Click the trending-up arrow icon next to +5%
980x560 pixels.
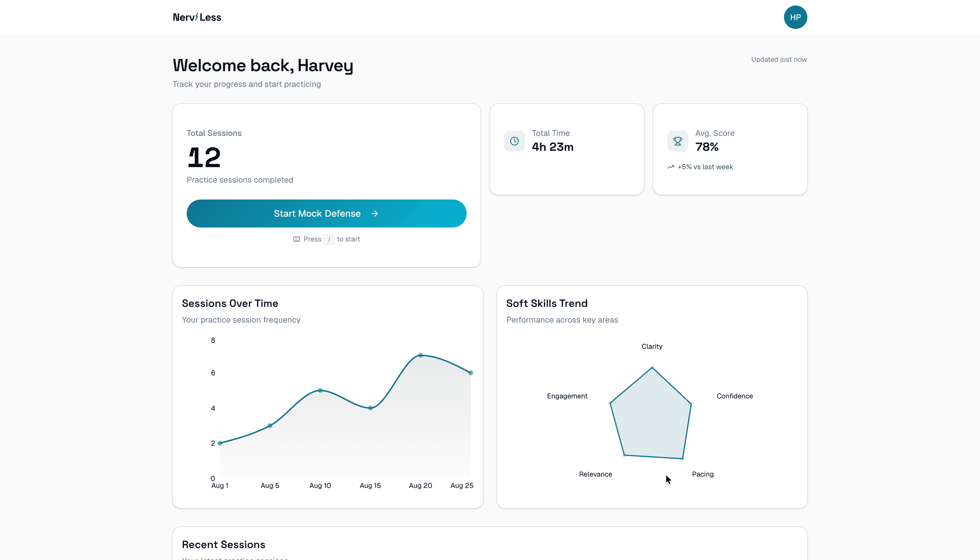click(x=671, y=167)
